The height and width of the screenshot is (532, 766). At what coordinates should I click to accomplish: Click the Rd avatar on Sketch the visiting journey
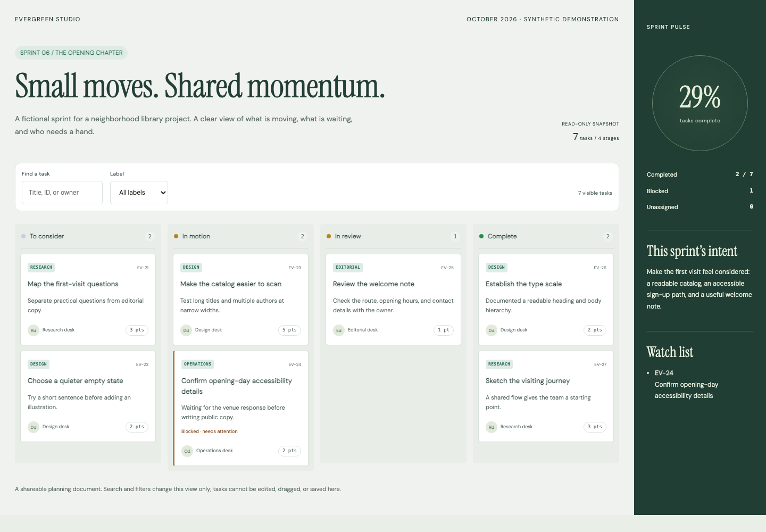click(492, 427)
